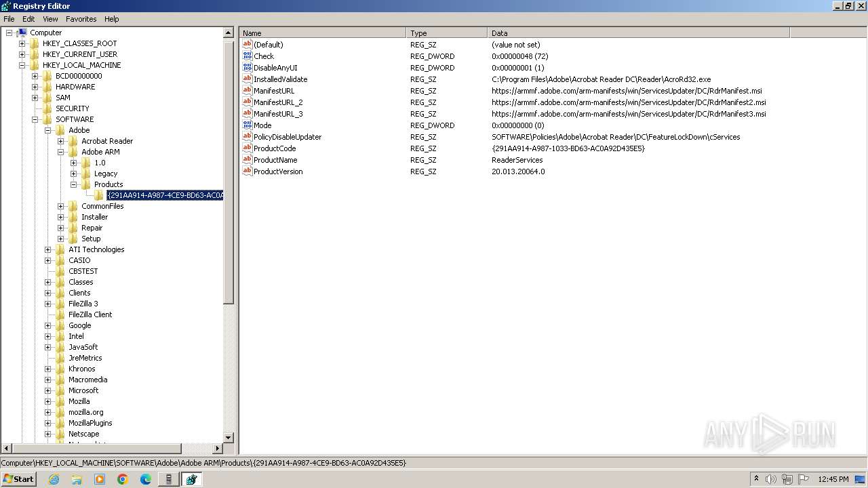Click the ReaderServices data value
This screenshot has width=868, height=488.
[517, 160]
